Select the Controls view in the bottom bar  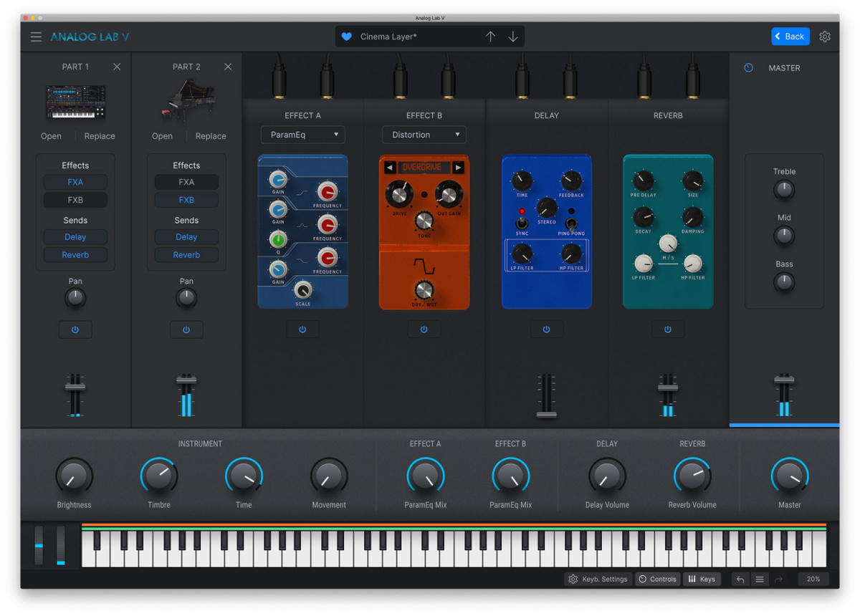[x=657, y=579]
